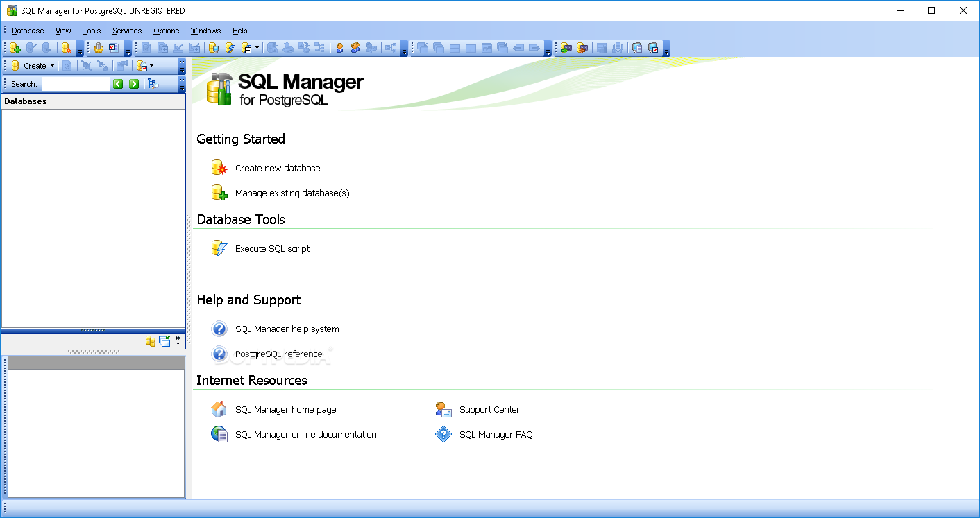Click the grayed-out left arrow window icon
980x518 pixels.
(518, 48)
